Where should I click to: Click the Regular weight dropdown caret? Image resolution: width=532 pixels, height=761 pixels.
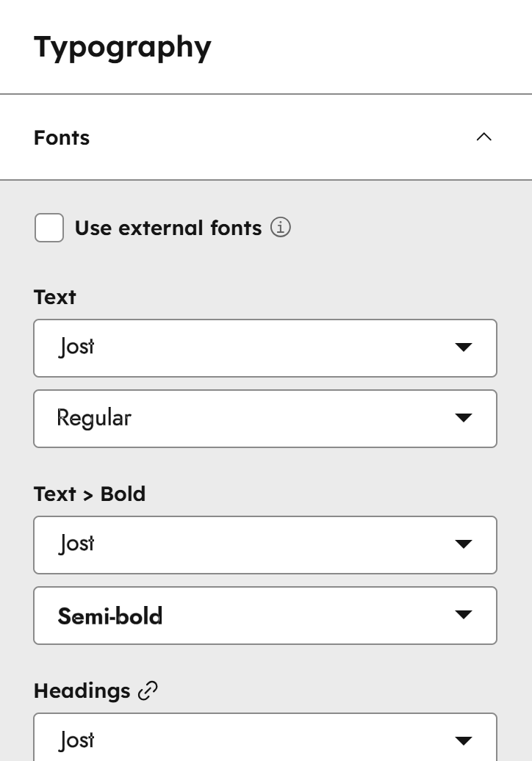point(464,419)
